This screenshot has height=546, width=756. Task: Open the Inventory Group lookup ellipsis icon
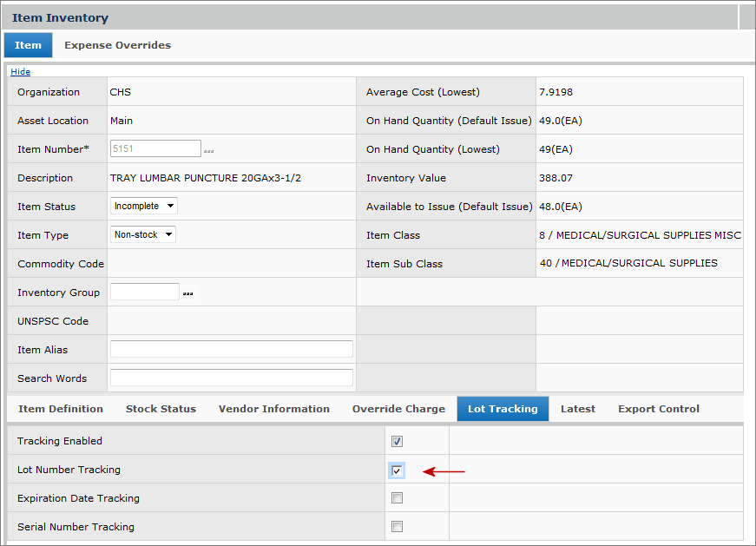pos(188,293)
